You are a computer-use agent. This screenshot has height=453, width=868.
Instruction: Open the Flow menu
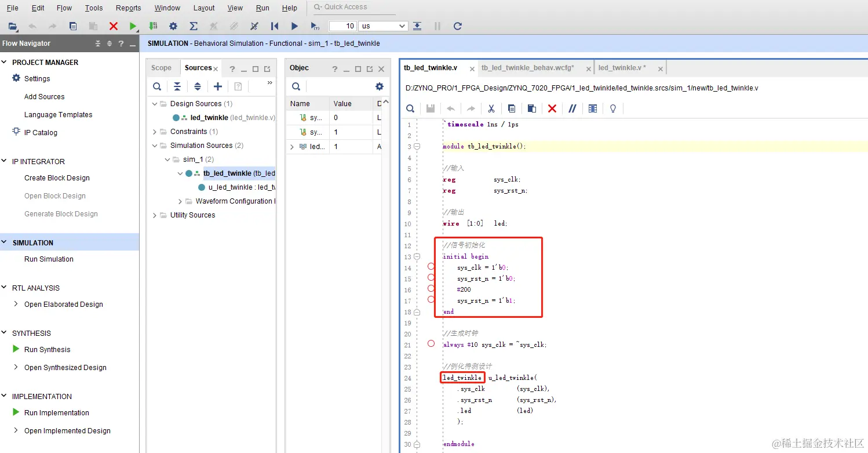click(64, 8)
